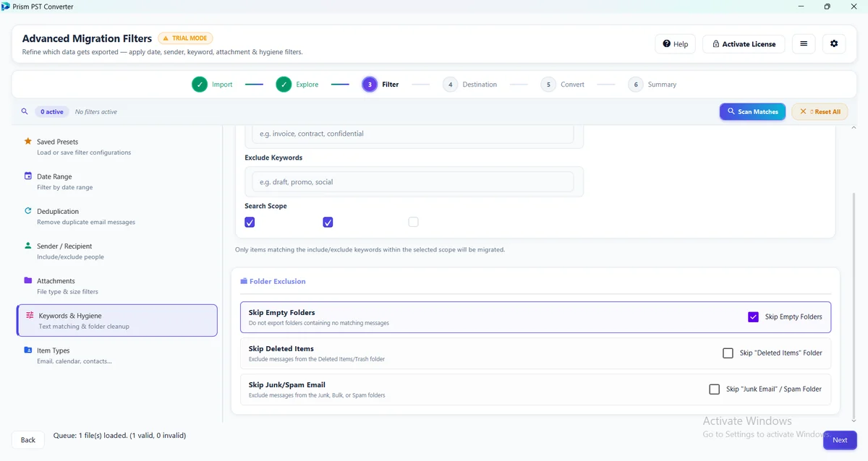Click the 'Search Scope' label

pos(265,206)
